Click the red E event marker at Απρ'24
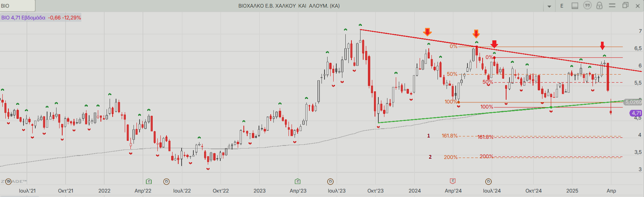 pos(453,181)
